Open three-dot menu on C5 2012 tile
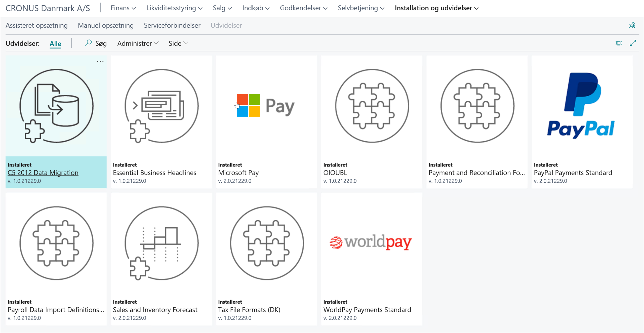This screenshot has height=333, width=644. point(100,61)
